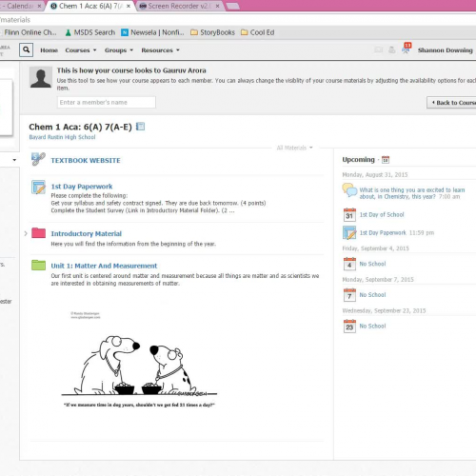Screen dimensions: 476x476
Task: Open the excited to learn discussion link
Action: pyautogui.click(x=412, y=193)
